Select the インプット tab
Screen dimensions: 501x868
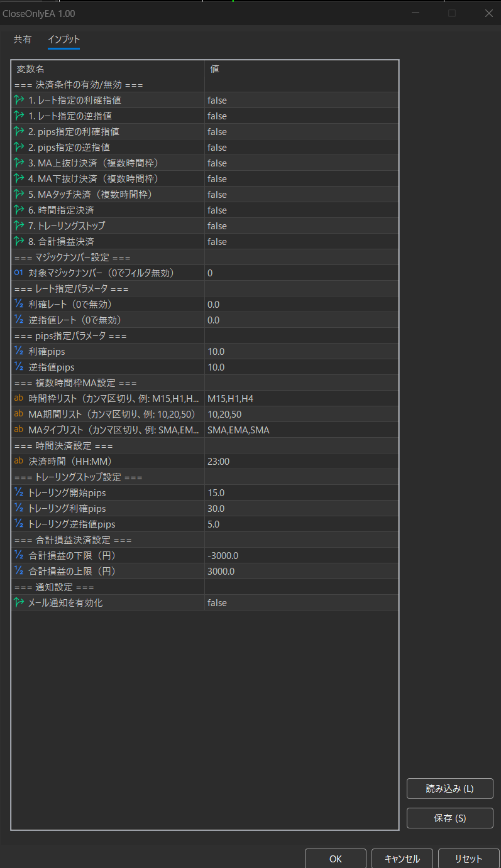tap(63, 40)
